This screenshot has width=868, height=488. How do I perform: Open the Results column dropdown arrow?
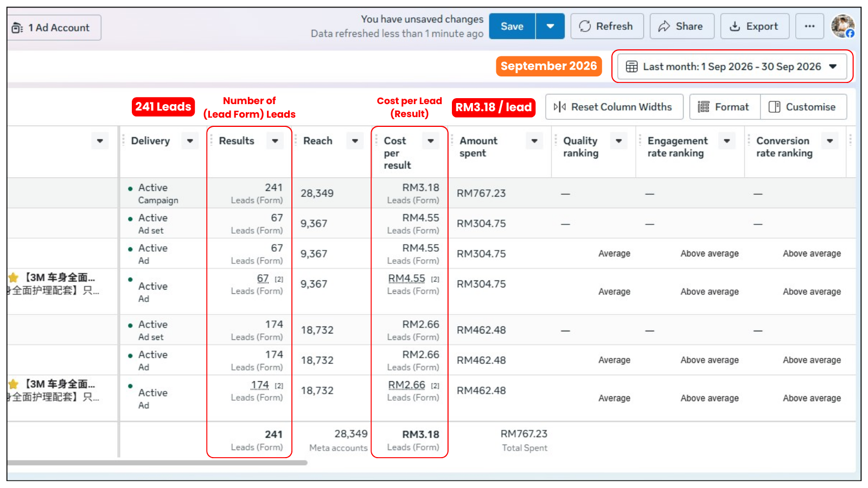point(275,141)
